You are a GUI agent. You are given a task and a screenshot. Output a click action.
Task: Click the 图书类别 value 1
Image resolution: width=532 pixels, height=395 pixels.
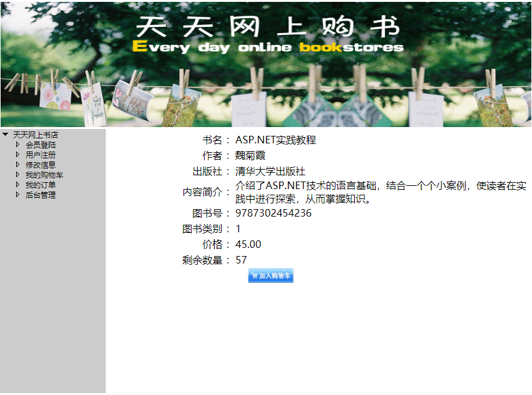pos(238,228)
